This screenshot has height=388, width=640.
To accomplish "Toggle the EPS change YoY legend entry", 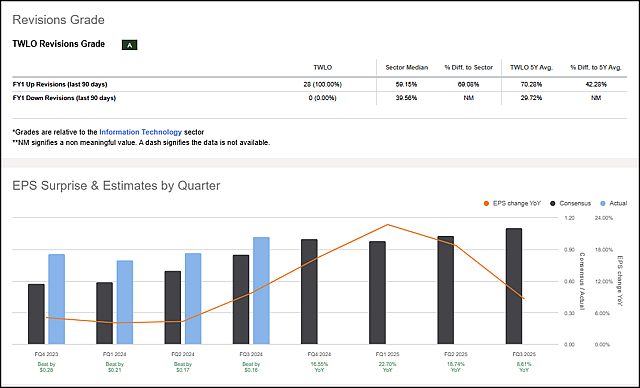I will point(512,203).
